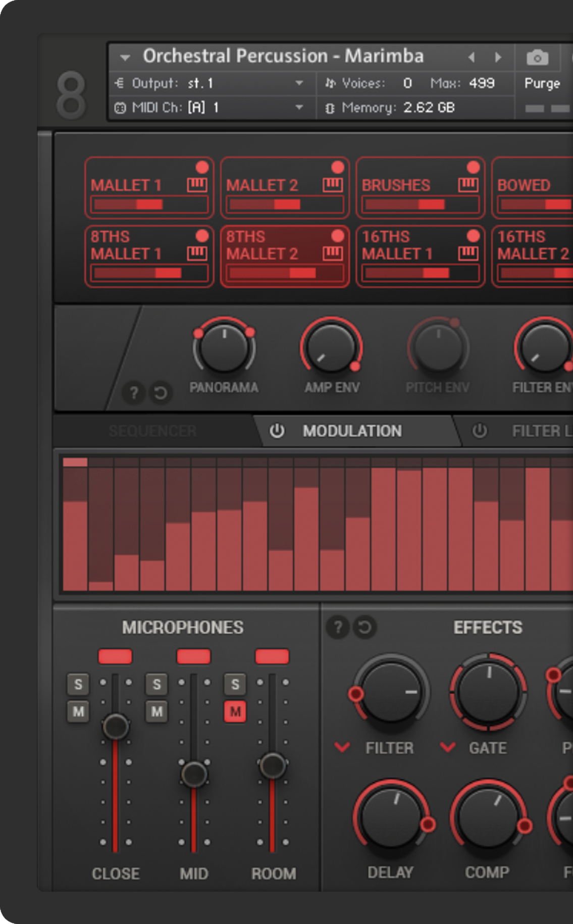Open the MIDI channel dropdown
This screenshot has width=573, height=924.
(299, 107)
